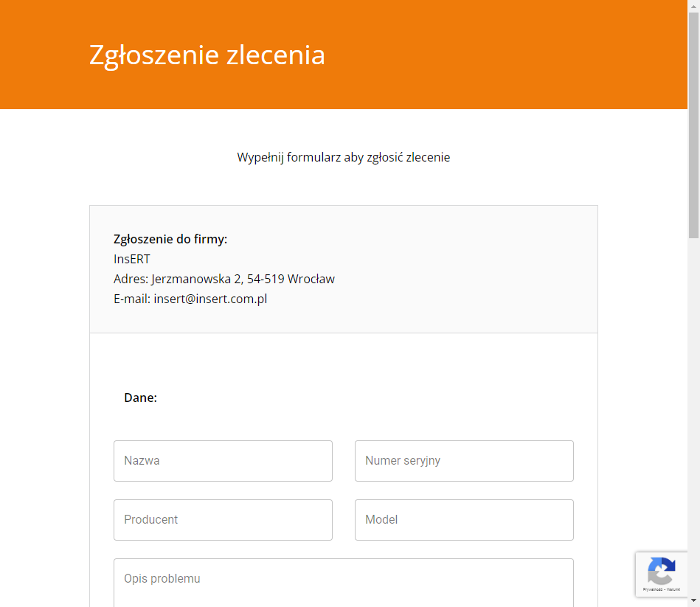Open the reCAPTCHA Prywatność link
Screen dimensions: 700x607
coord(652,589)
